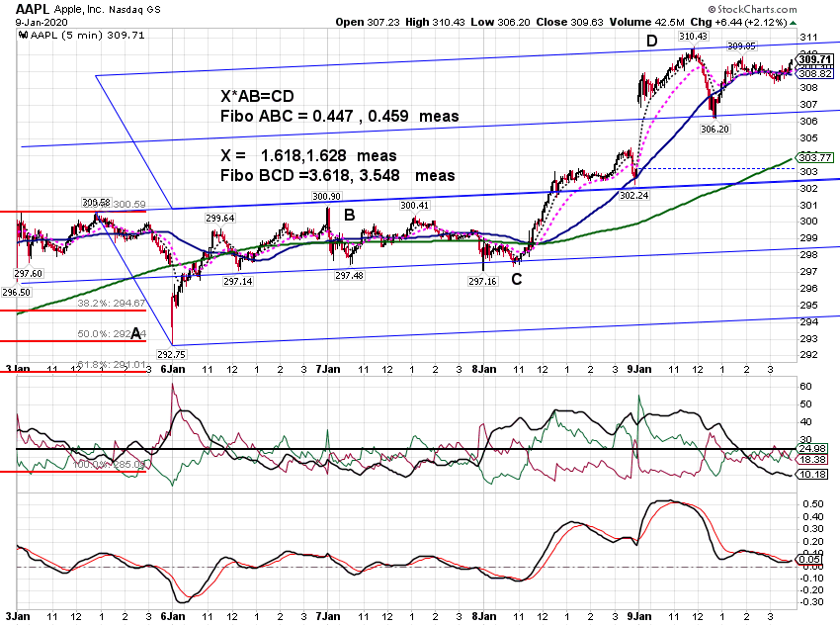
Task: Click the 24.98 indicator value tag
Action: (x=812, y=449)
